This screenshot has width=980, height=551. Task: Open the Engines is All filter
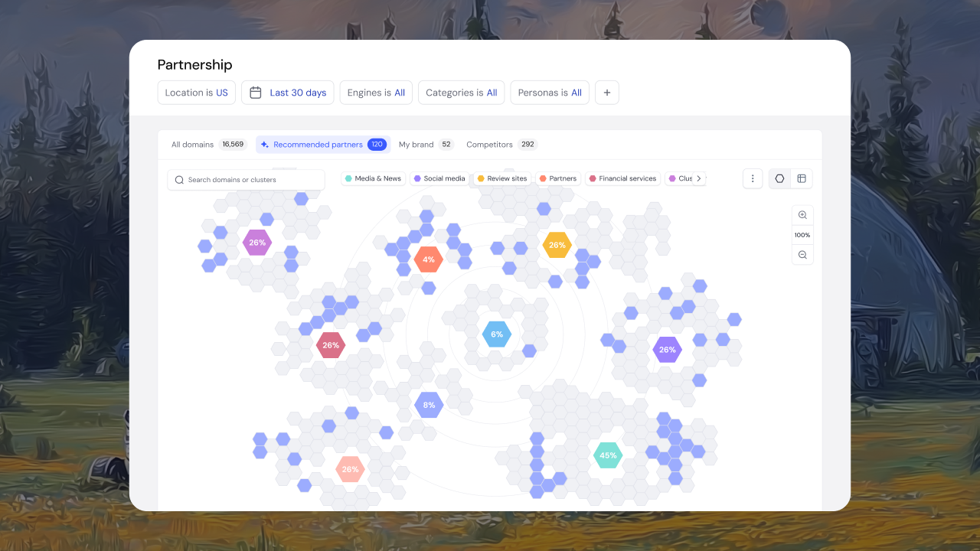pyautogui.click(x=376, y=93)
